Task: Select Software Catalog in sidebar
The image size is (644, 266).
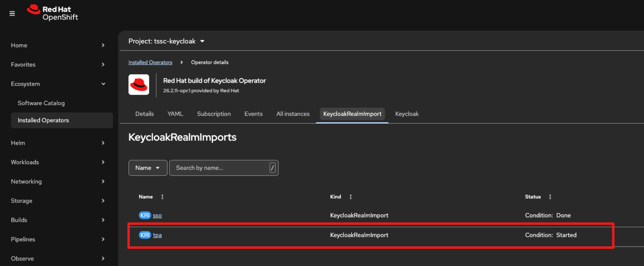Action: (x=41, y=103)
